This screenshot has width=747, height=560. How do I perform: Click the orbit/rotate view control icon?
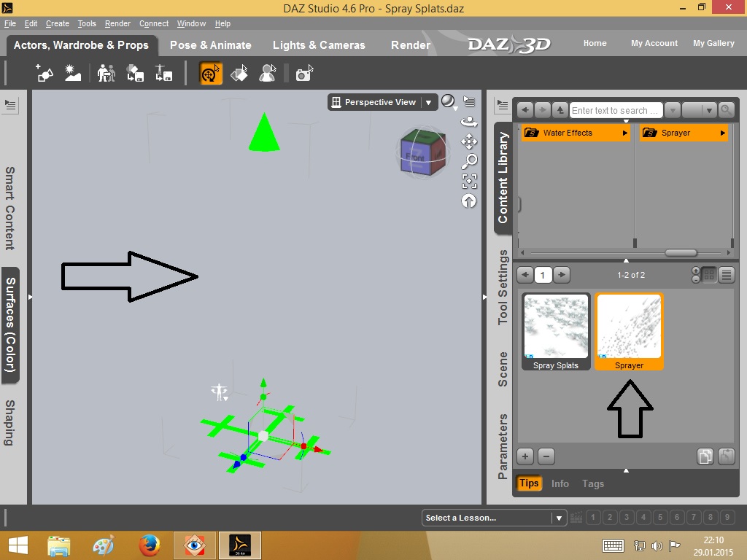pos(469,122)
